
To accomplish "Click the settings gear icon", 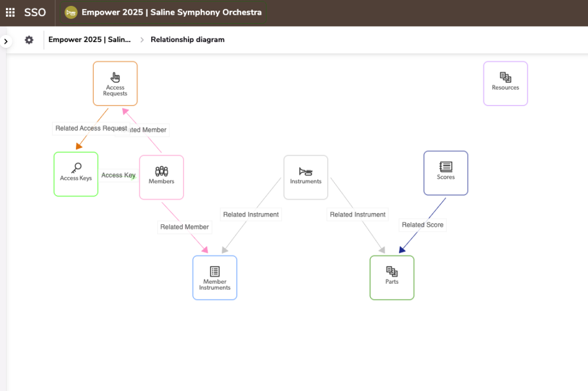I will coord(29,40).
